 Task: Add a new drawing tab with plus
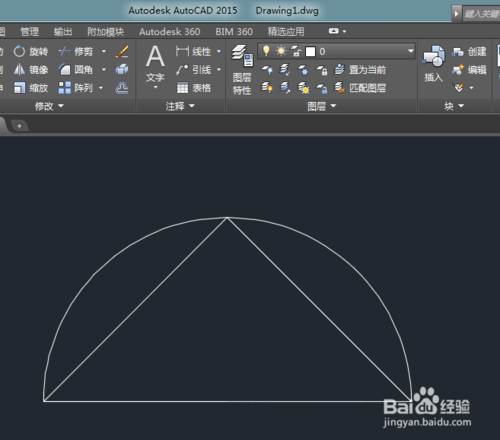(x=19, y=126)
